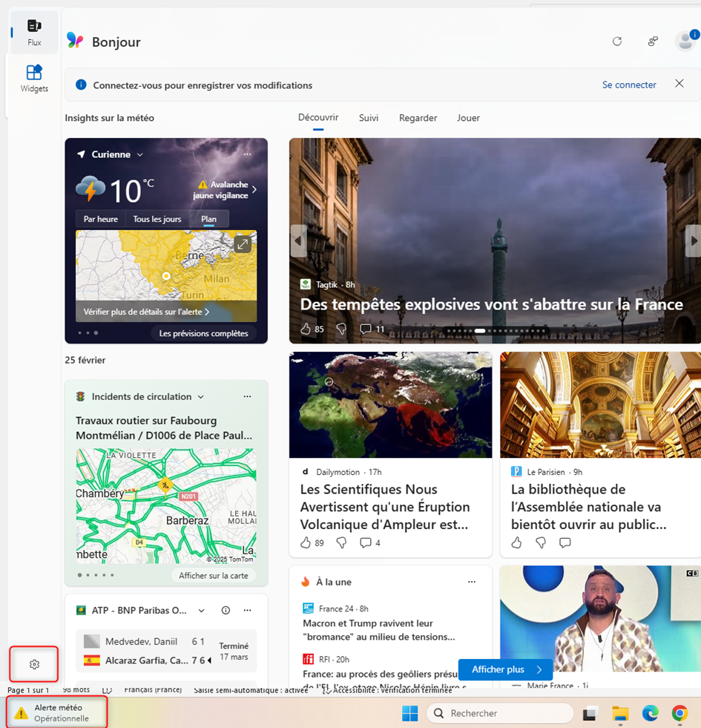The width and height of the screenshot is (701, 728).
Task: Expand the Incidents de circulation options chevron
Action: click(201, 396)
